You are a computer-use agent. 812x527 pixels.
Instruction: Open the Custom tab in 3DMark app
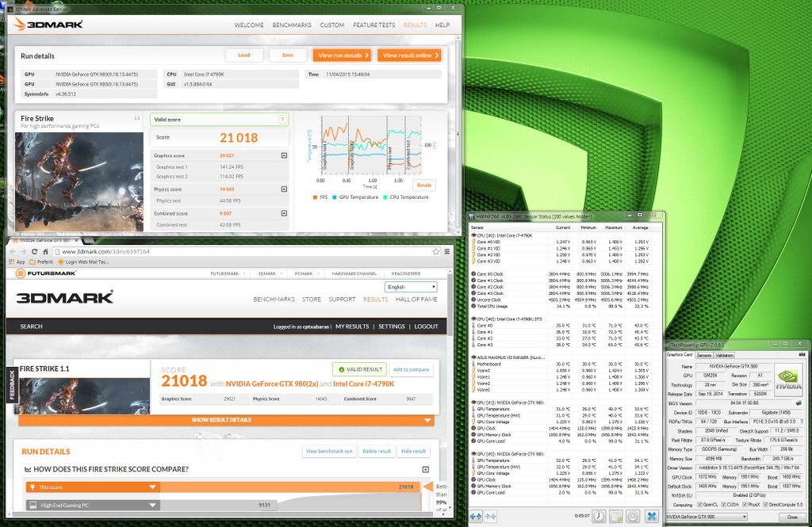pyautogui.click(x=332, y=25)
